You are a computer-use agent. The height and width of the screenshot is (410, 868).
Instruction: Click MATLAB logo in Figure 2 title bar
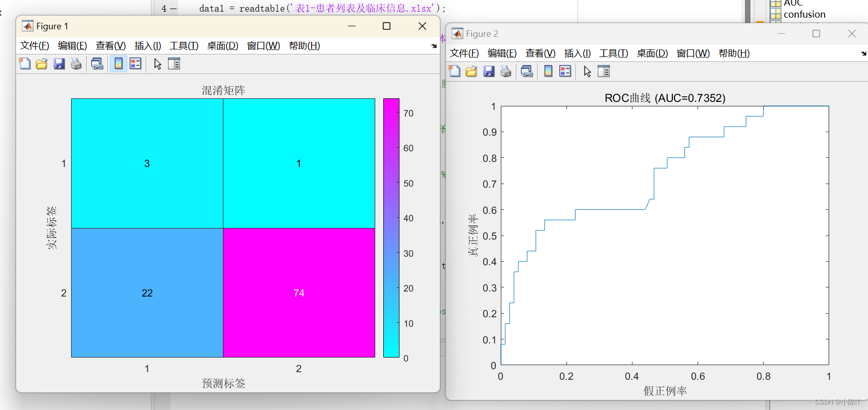pos(457,34)
